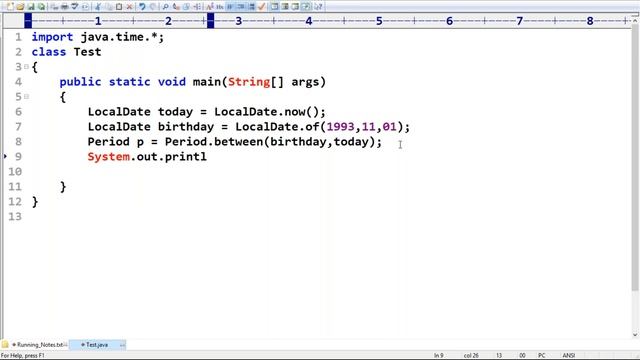The width and height of the screenshot is (640, 360).
Task: Click the Cut scissors icon
Action: click(97, 7)
